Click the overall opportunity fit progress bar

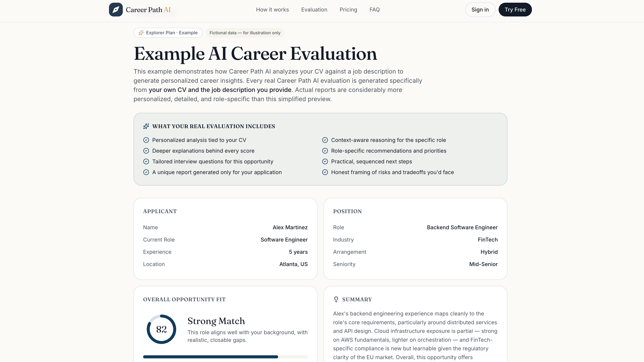[x=225, y=357]
